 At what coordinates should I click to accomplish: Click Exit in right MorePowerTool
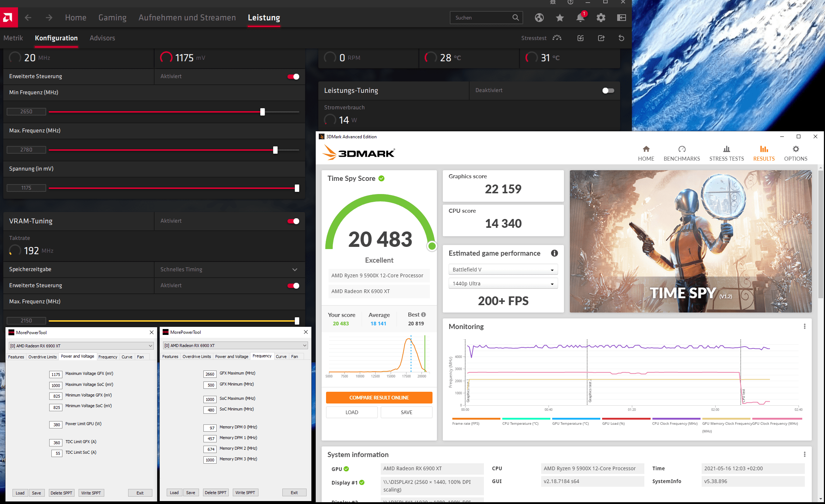[294, 493]
